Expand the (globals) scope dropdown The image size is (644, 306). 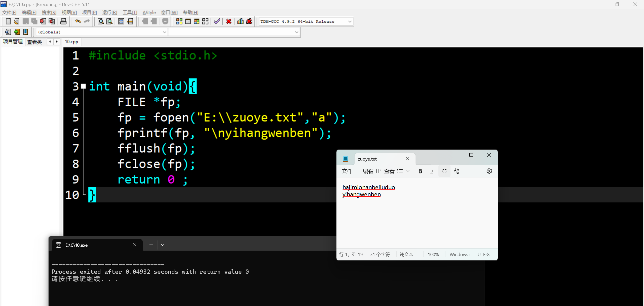164,32
